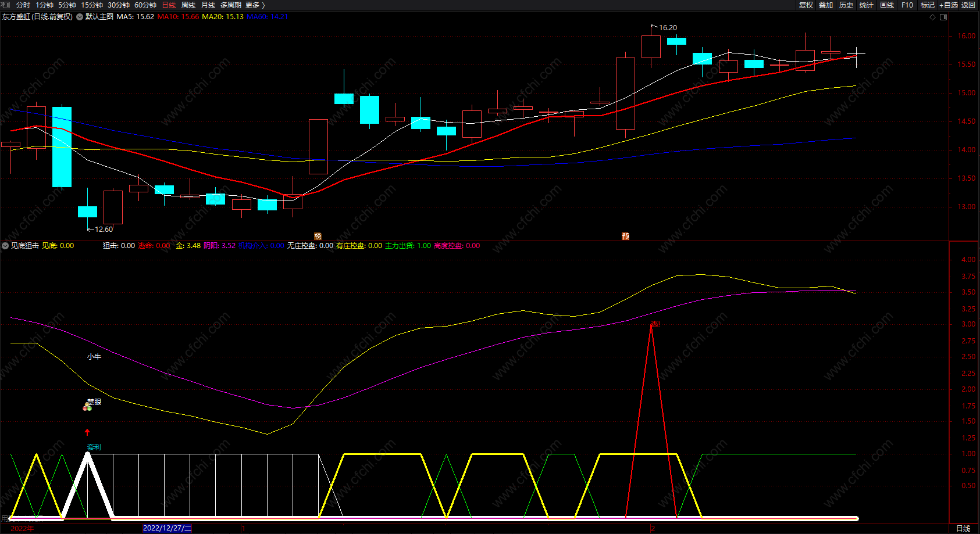980x534 pixels.
Task: Click the blue 机构介入: 0.00 value
Action: pyautogui.click(x=261, y=246)
